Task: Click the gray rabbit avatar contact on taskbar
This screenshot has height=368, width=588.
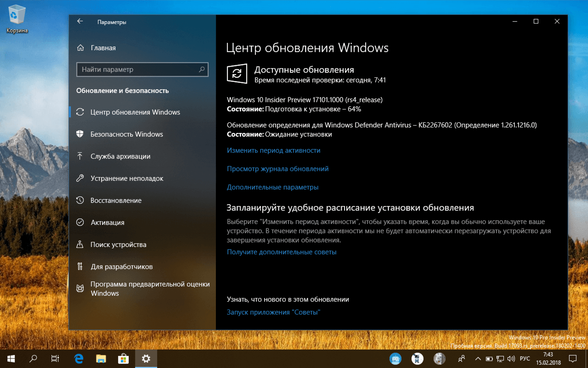Action: tap(439, 358)
